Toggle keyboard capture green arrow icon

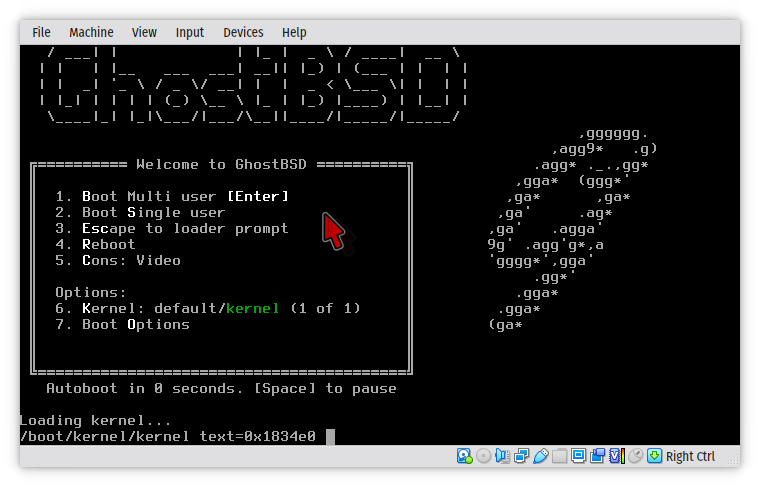[x=654, y=456]
